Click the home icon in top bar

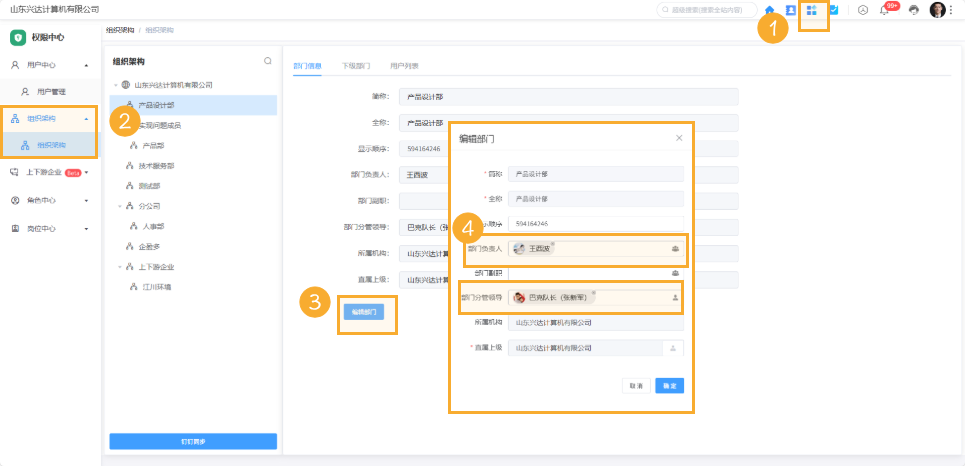tap(770, 10)
